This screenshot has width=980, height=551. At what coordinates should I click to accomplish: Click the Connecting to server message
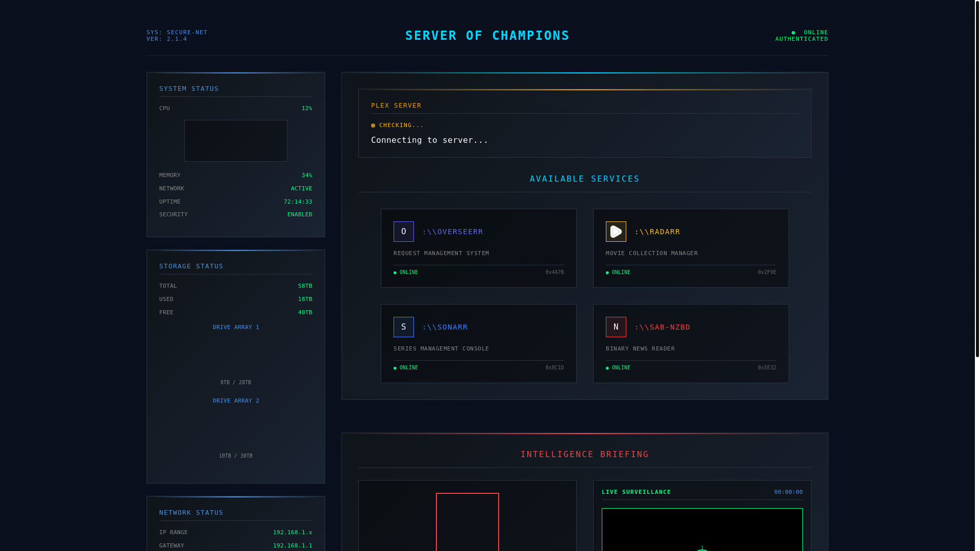point(429,140)
